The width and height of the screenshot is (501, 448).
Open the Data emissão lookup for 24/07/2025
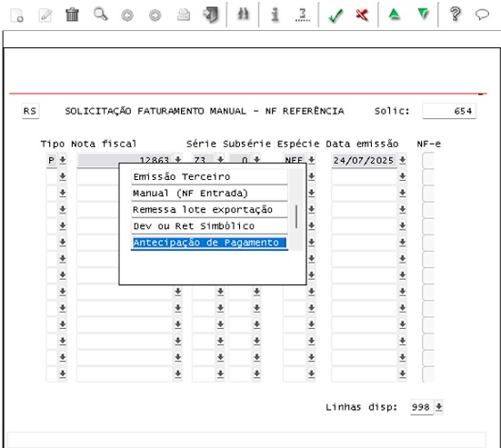(x=402, y=160)
